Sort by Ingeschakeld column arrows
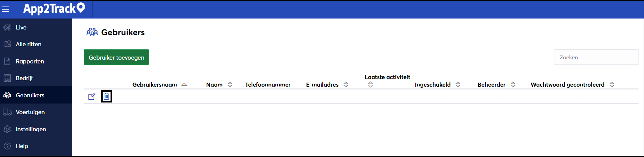 (458, 85)
